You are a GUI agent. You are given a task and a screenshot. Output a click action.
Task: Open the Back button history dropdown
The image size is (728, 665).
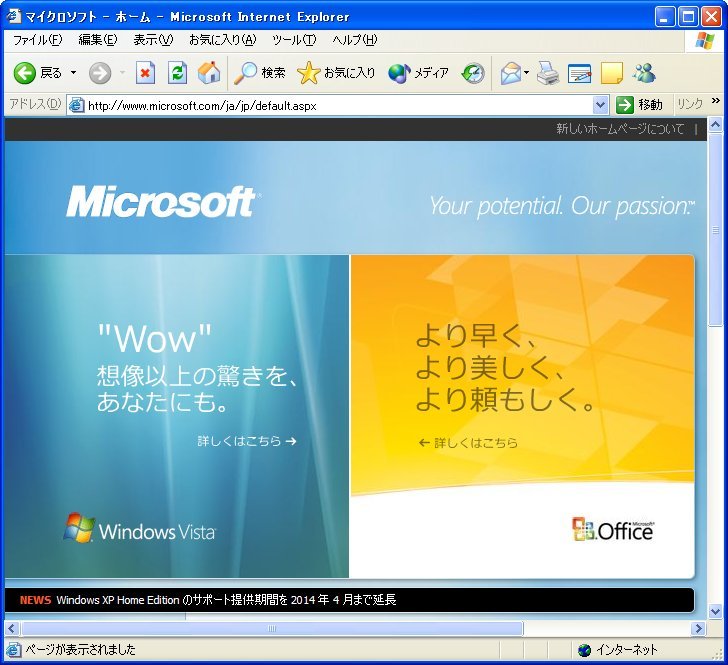coord(73,73)
